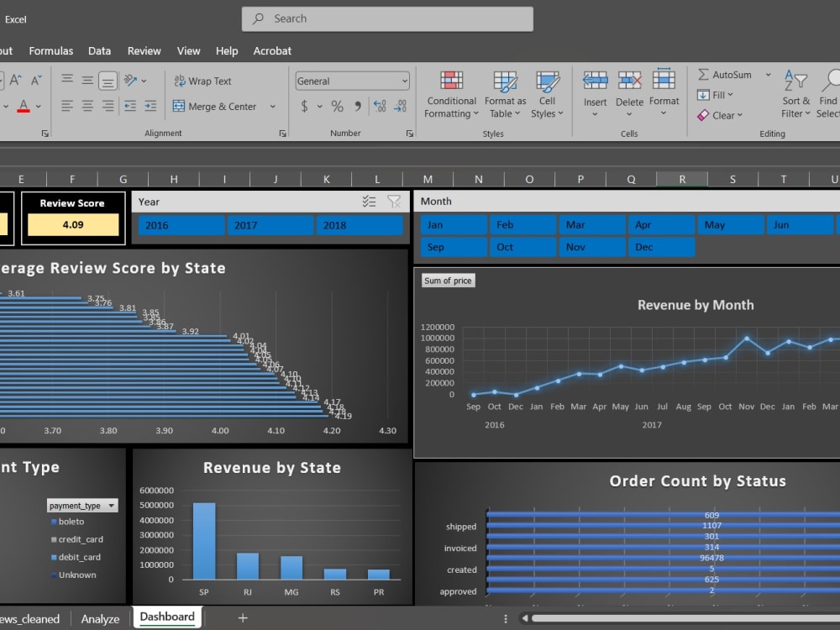Open Cell Styles gallery
The width and height of the screenshot is (840, 630).
[547, 95]
